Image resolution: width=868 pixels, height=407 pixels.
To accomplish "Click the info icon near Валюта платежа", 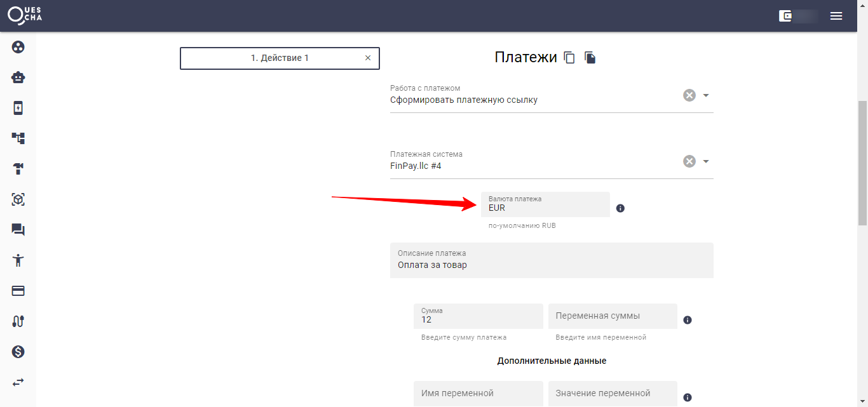I will click(621, 208).
